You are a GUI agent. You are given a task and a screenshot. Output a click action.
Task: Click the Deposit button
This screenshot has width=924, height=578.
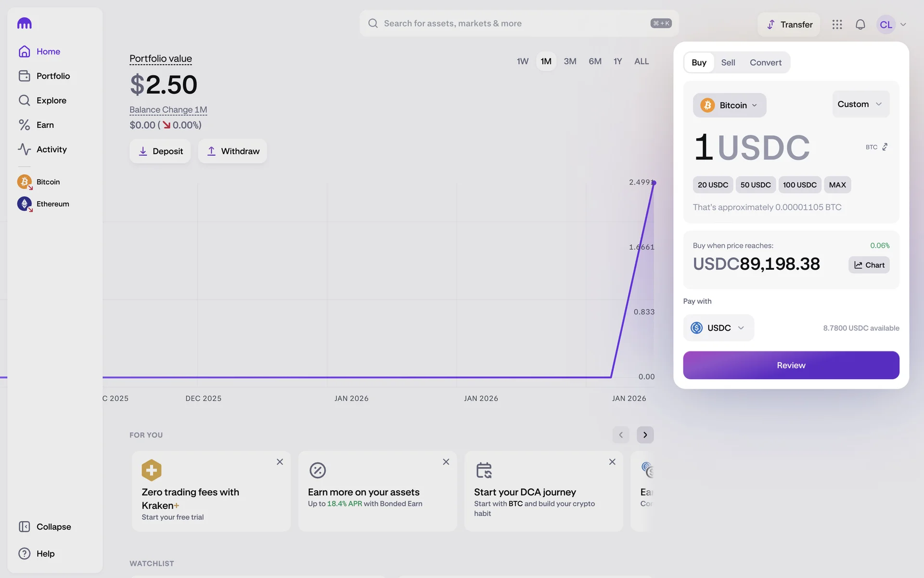point(160,151)
